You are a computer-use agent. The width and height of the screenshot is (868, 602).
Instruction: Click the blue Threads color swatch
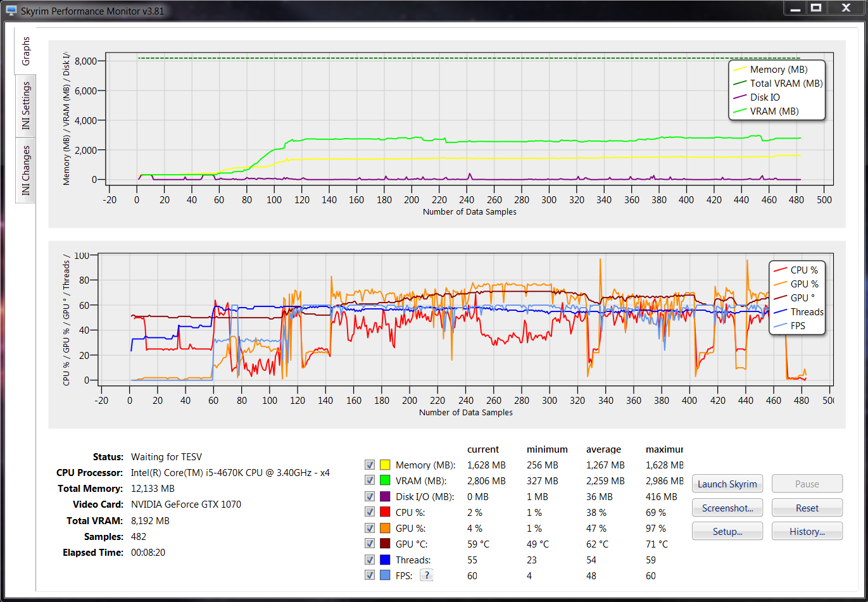click(x=385, y=560)
